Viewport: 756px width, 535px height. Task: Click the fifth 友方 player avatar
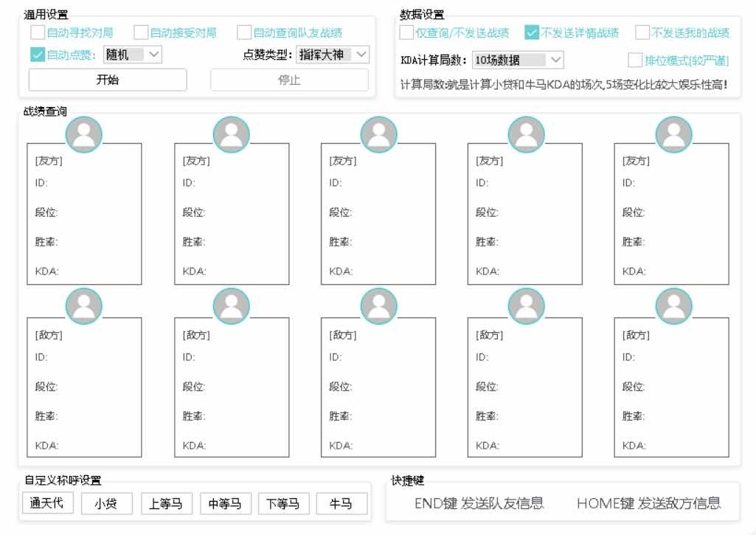coord(674,134)
